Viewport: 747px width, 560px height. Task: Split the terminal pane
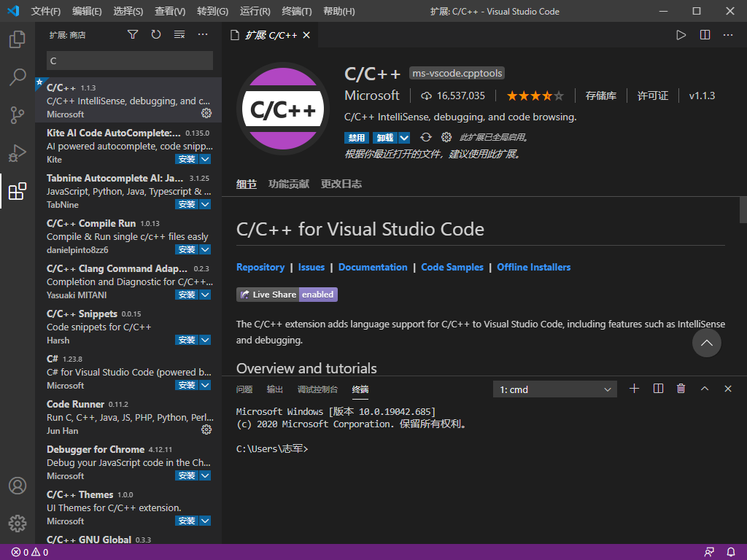coord(658,389)
